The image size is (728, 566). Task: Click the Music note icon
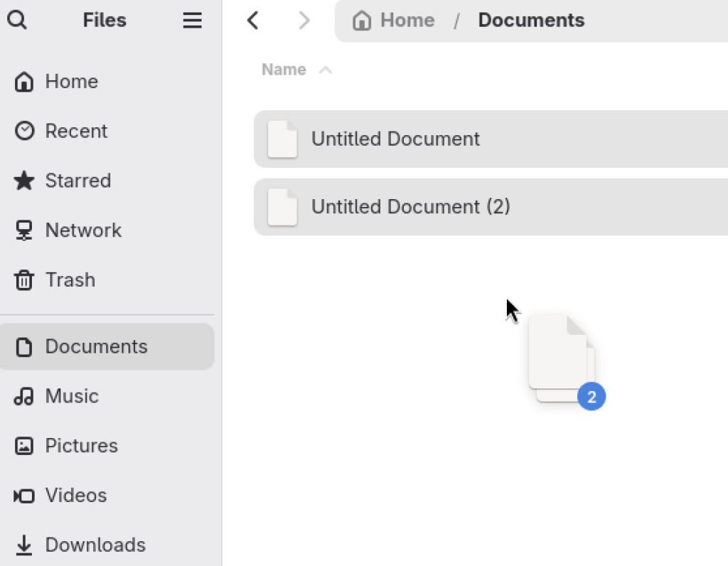pyautogui.click(x=24, y=397)
